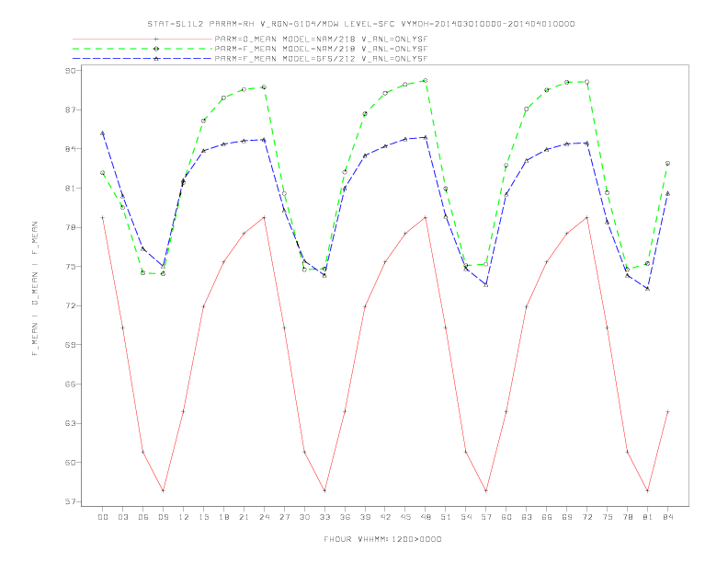Click the blue triangle marker at hour 81
Image resolution: width=728 pixels, height=563 pixels.
coord(648,289)
